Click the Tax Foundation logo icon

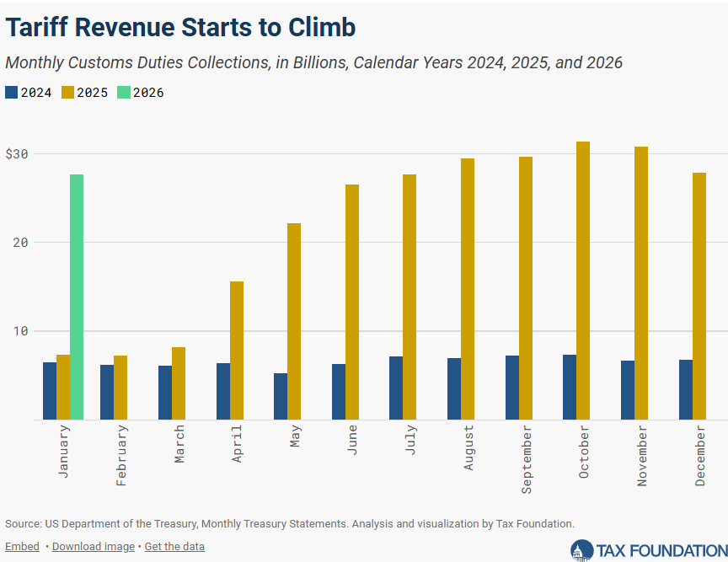point(581,551)
